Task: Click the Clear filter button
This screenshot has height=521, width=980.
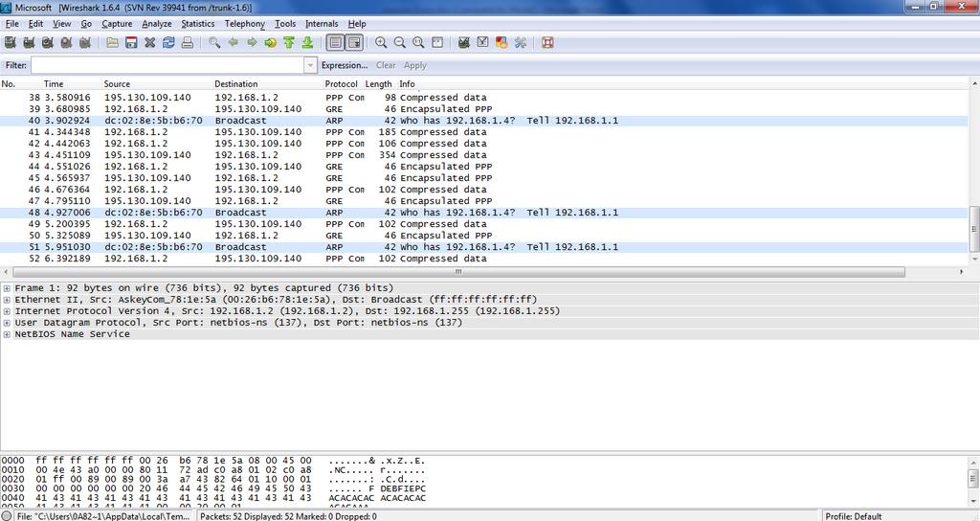Action: [x=386, y=65]
